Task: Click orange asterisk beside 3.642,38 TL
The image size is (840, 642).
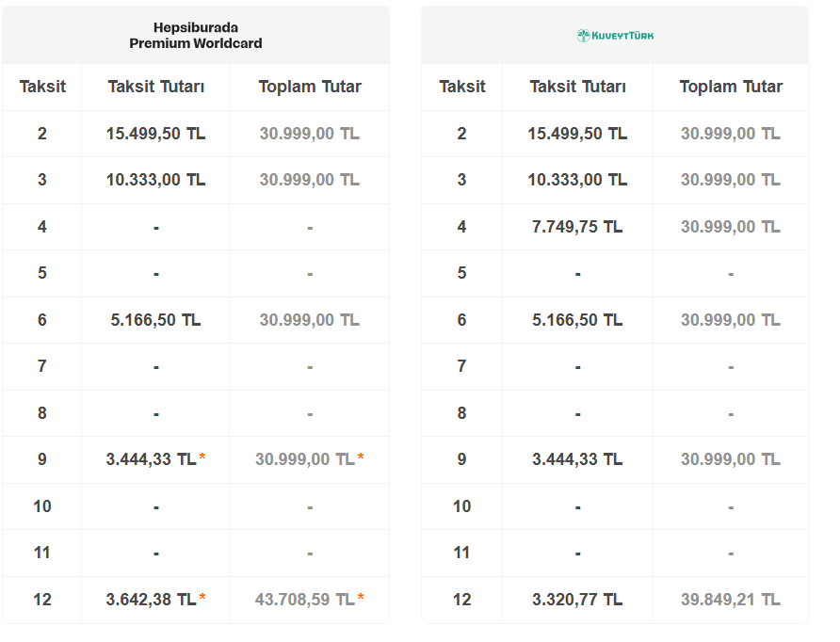Action: 202,600
